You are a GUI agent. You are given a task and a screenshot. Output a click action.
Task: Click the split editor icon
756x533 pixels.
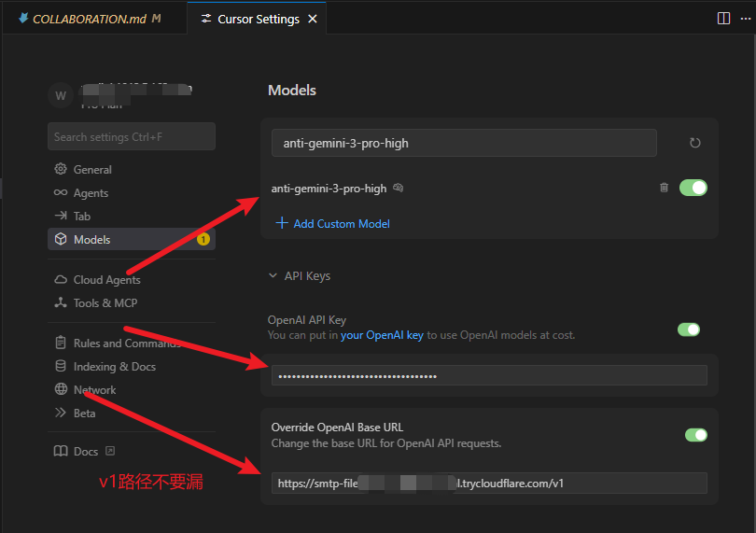tap(723, 19)
